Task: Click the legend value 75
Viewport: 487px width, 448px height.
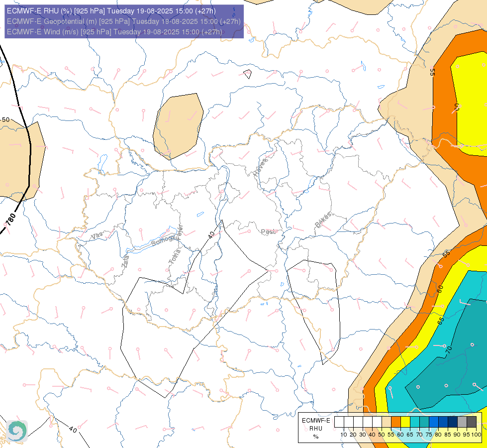Action: coord(429,435)
